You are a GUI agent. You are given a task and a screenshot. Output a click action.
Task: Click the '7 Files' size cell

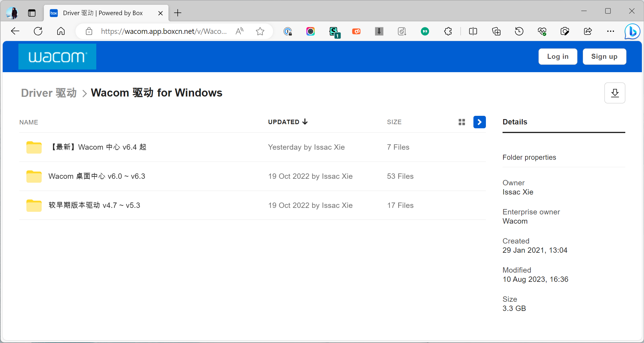[398, 147]
